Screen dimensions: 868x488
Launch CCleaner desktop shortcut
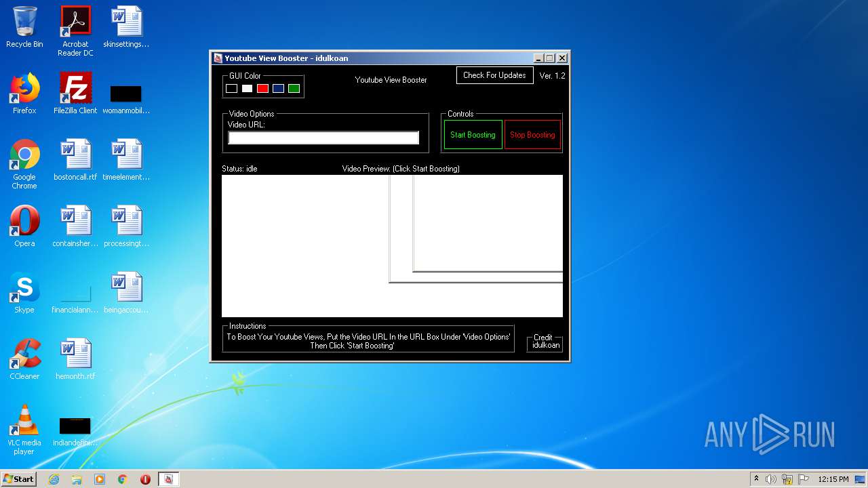click(24, 360)
